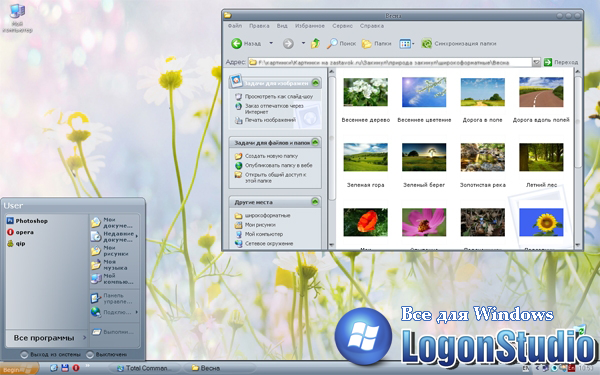This screenshot has width=600, height=375.
Task: Collapse the Image Tasks (Задачи для изображений) panel
Action: pos(315,82)
